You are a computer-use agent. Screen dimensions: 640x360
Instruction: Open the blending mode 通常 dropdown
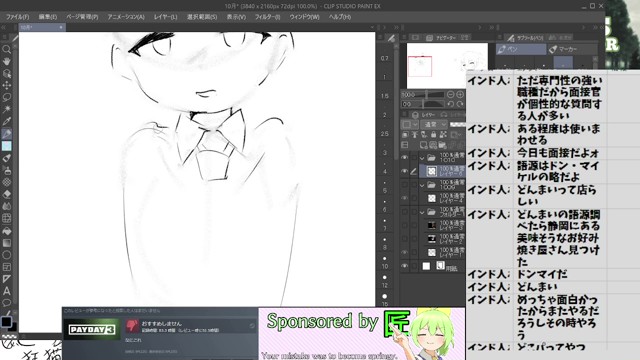click(x=435, y=124)
